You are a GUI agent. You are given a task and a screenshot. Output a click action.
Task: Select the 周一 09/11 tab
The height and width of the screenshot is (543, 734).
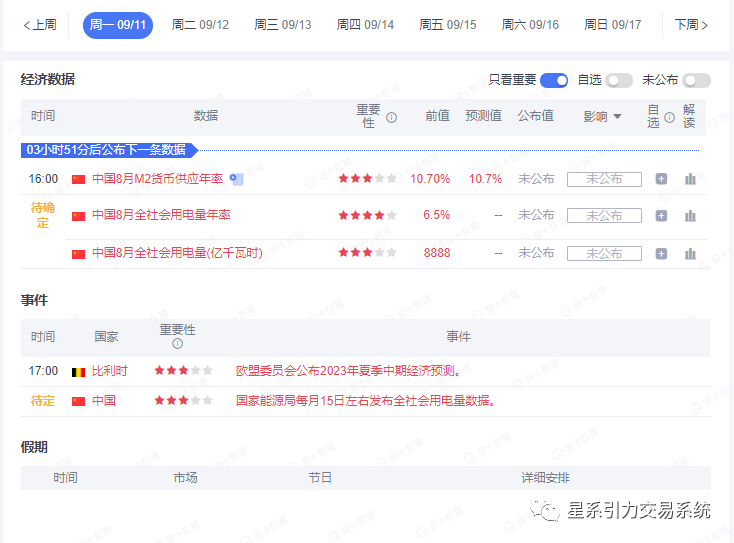[118, 25]
